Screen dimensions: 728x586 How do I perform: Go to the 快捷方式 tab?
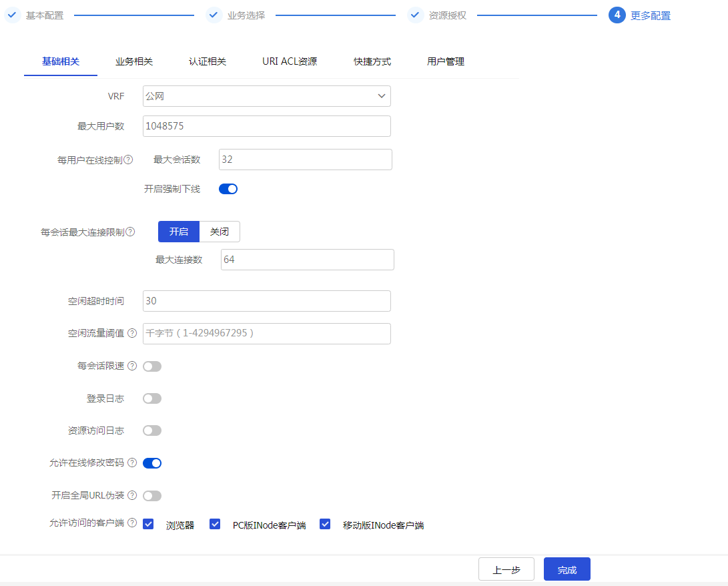(372, 61)
